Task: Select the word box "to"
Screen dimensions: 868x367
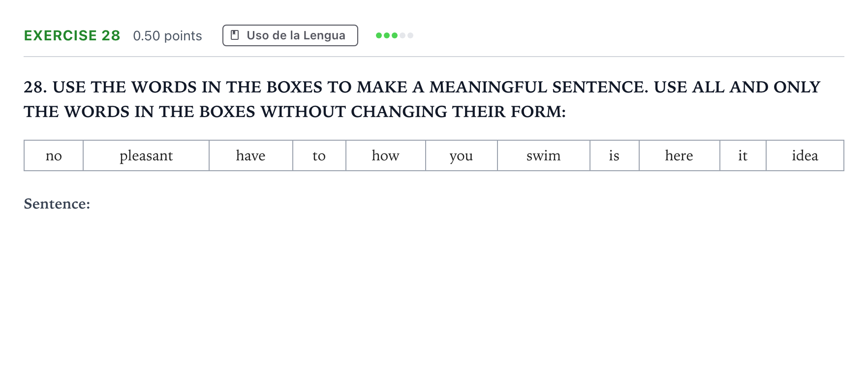Action: pos(319,155)
